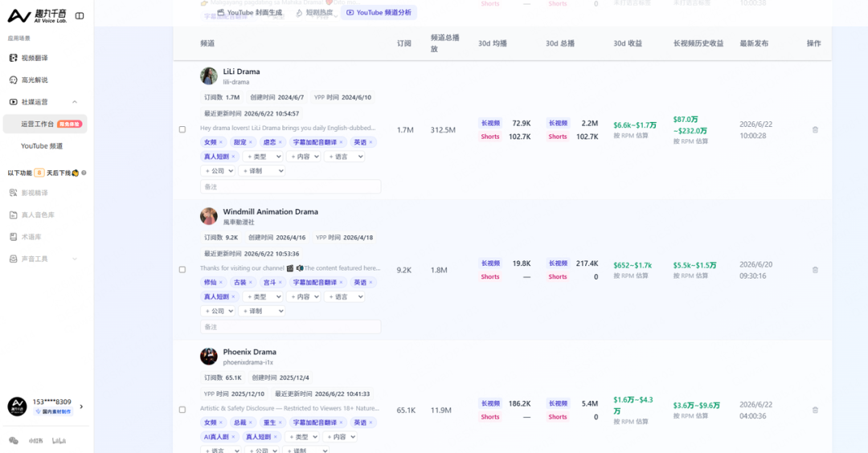
Task: Remove the 真人短剧 tag from LiLi Drama
Action: [233, 157]
